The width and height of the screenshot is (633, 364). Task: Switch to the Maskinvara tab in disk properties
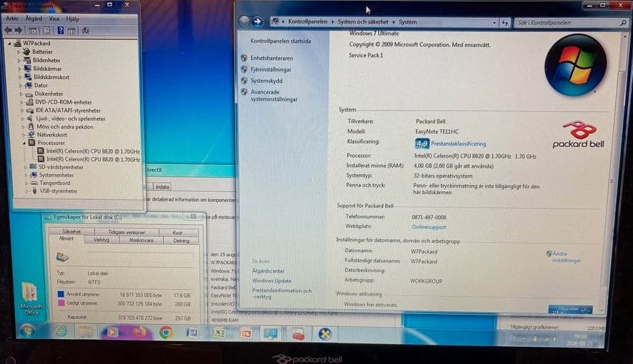click(x=141, y=241)
